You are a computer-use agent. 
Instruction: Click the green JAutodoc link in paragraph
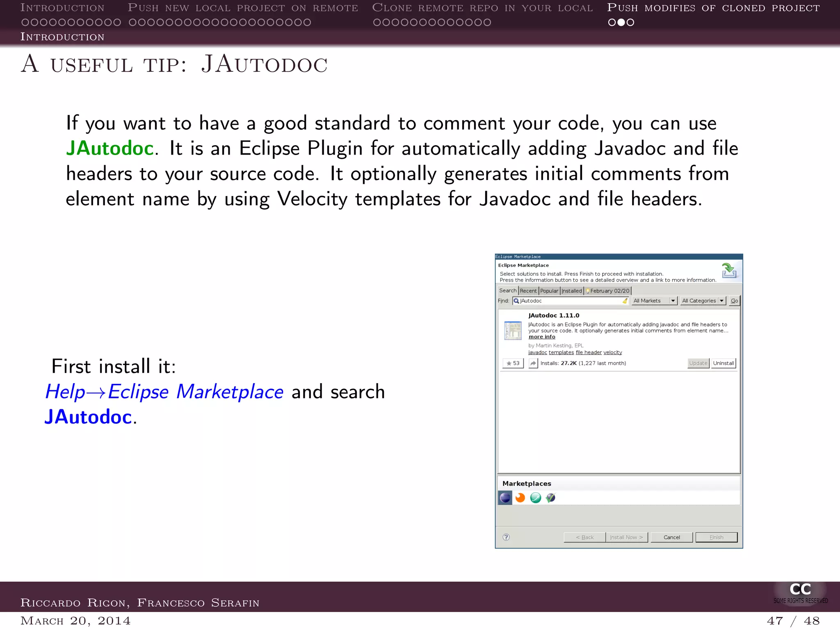point(110,148)
